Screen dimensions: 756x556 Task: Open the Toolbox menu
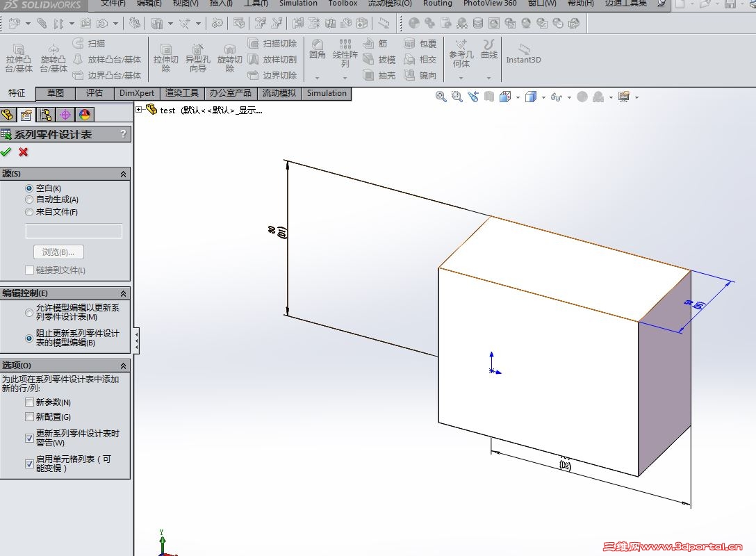pos(343,3)
